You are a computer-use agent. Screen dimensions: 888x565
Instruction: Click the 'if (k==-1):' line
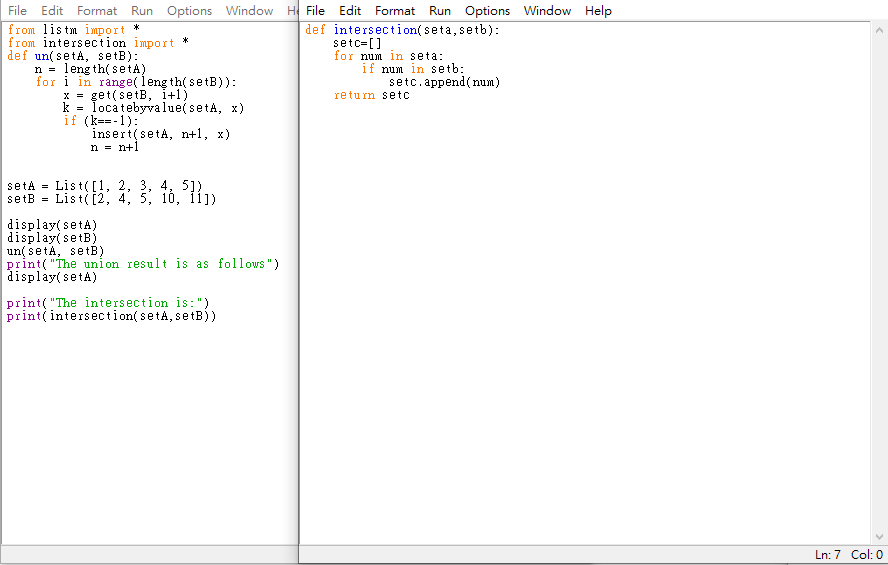coord(101,121)
